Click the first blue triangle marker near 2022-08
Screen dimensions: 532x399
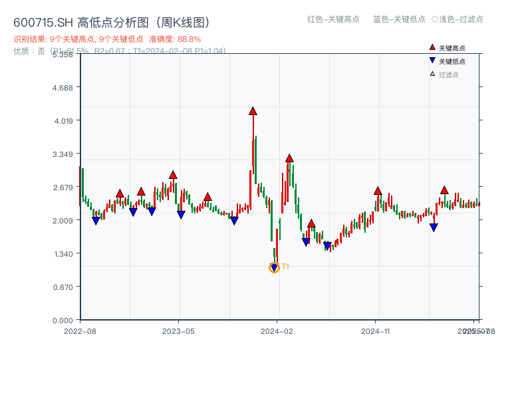(x=94, y=218)
